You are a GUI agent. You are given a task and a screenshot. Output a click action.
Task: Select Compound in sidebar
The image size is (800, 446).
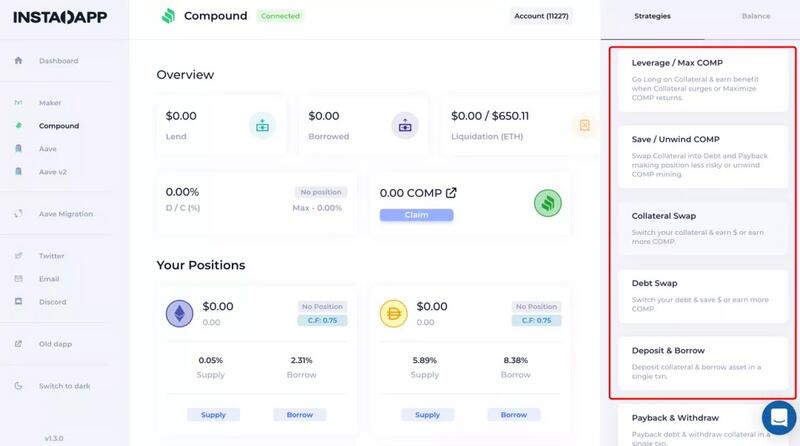(x=59, y=126)
